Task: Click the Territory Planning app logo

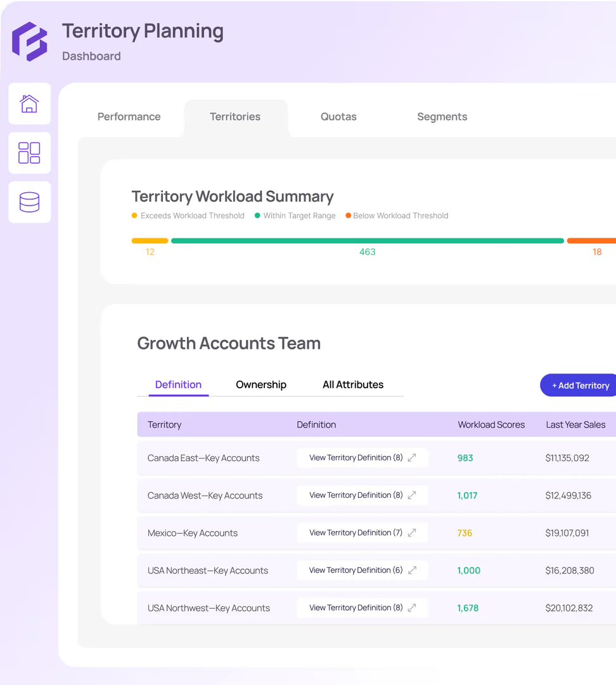Action: pos(29,41)
